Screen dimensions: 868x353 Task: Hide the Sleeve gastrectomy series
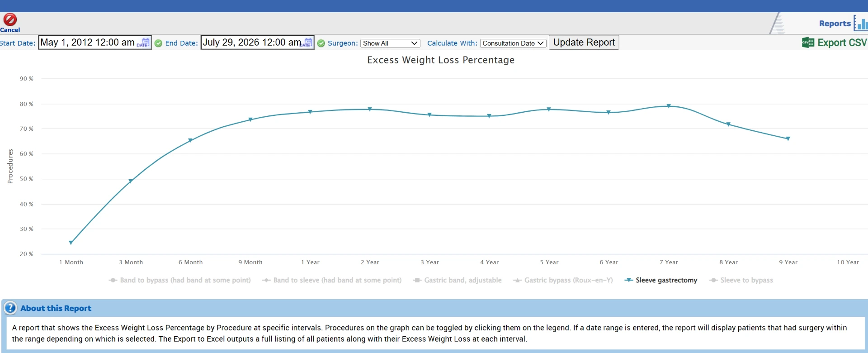tap(661, 280)
